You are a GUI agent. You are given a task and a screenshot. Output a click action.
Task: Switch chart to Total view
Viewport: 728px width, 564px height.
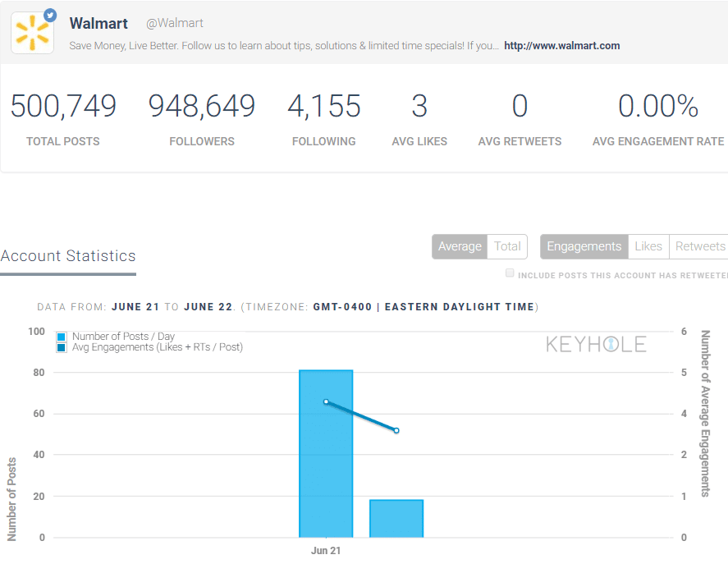coord(507,246)
